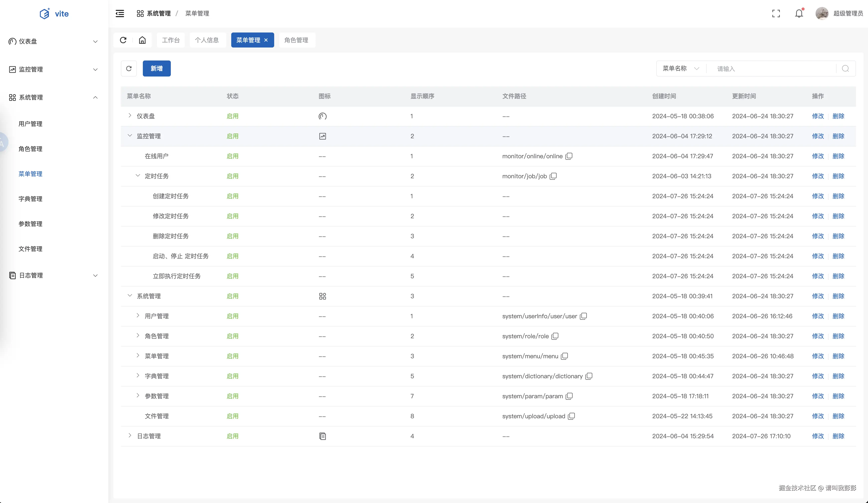Click 删除 for the 文件管理 row

point(838,416)
